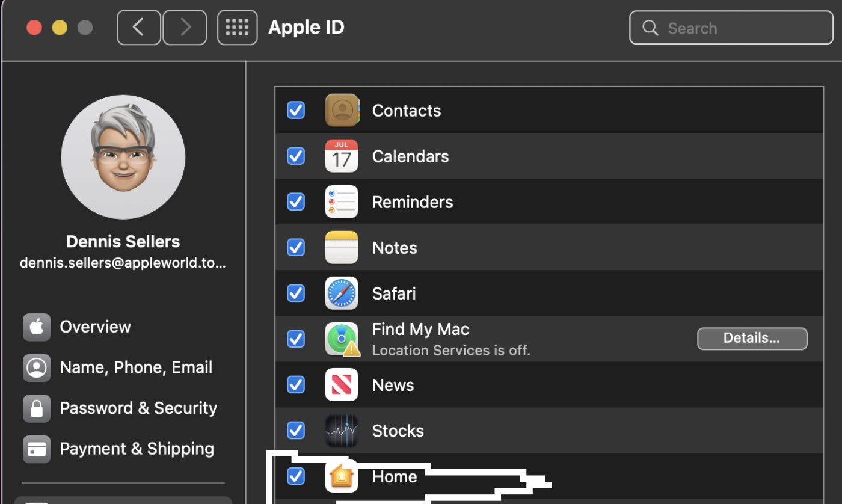Viewport: 842px width, 504px height.
Task: Disable Safari iCloud sync checkbox
Action: tap(296, 293)
